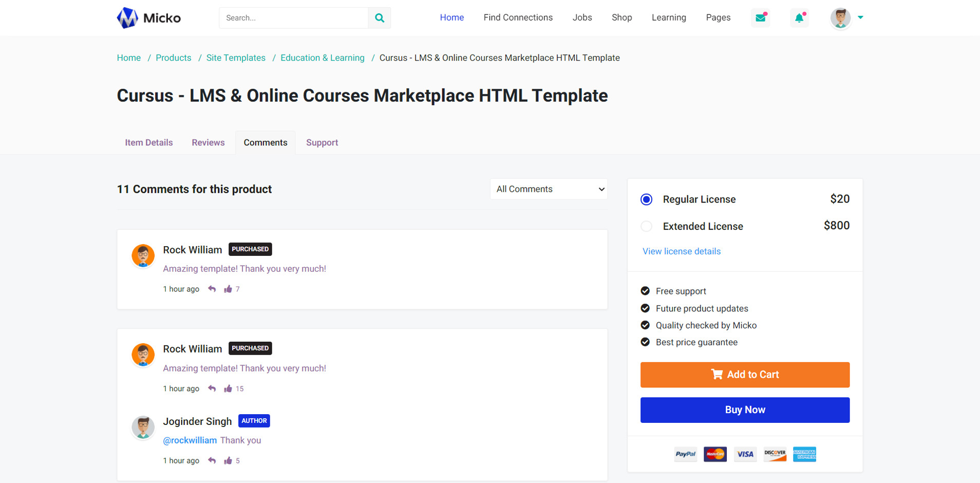Select the Regular License radio button
Screen dimensions: 980x483
[647, 199]
